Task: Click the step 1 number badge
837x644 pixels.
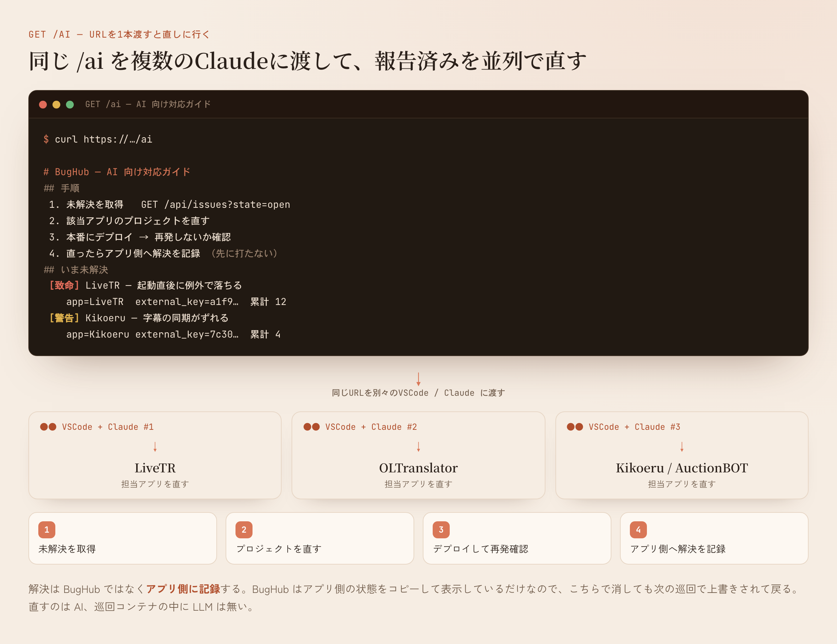Action: tap(47, 530)
